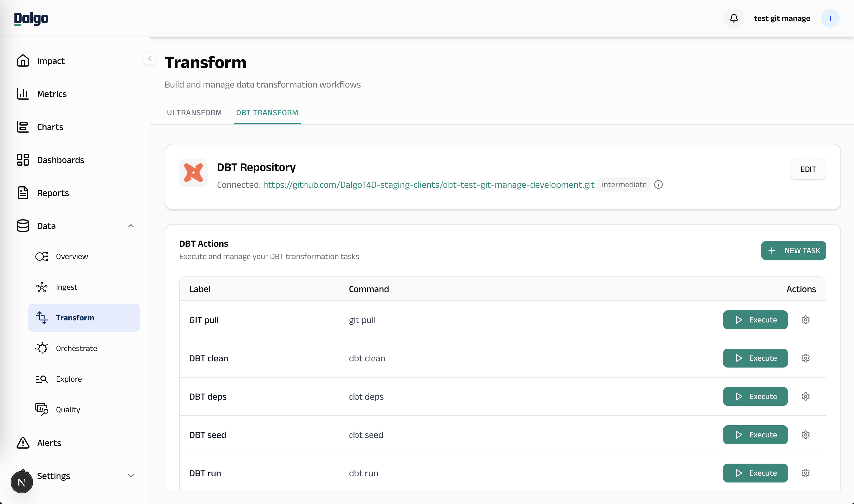Click the NEW TASK button
This screenshot has width=854, height=504.
794,251
